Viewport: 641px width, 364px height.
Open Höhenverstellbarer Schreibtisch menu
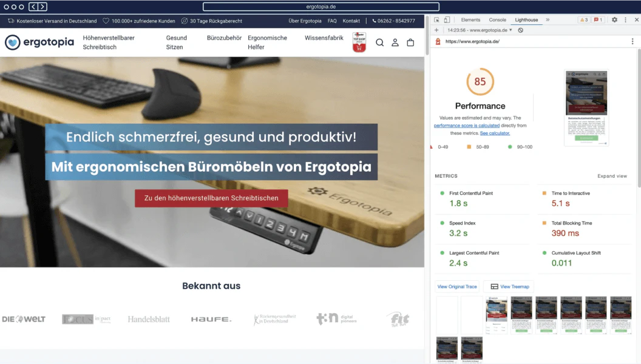click(109, 42)
